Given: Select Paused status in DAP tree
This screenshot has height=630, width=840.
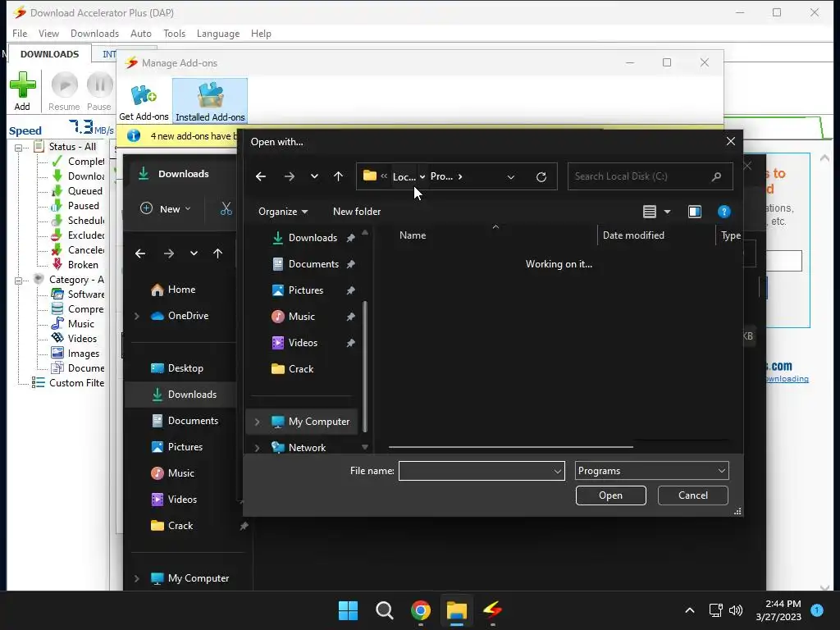Looking at the screenshot, I should (x=83, y=206).
